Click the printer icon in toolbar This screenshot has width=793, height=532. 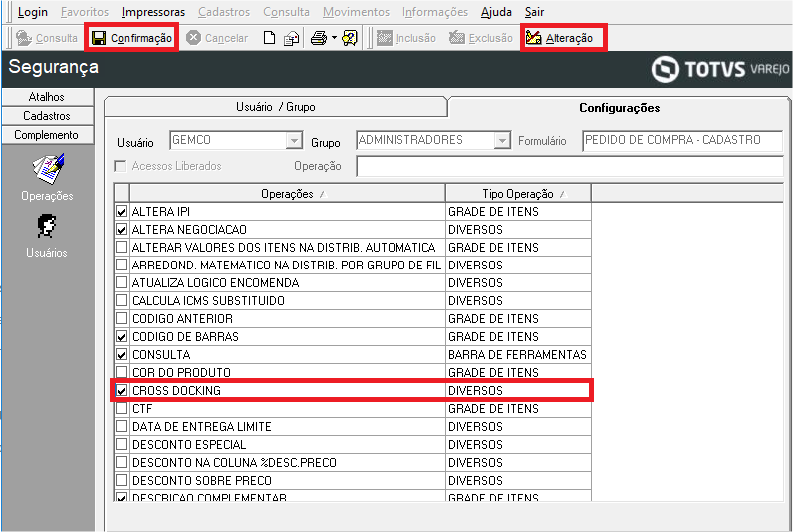(x=319, y=38)
